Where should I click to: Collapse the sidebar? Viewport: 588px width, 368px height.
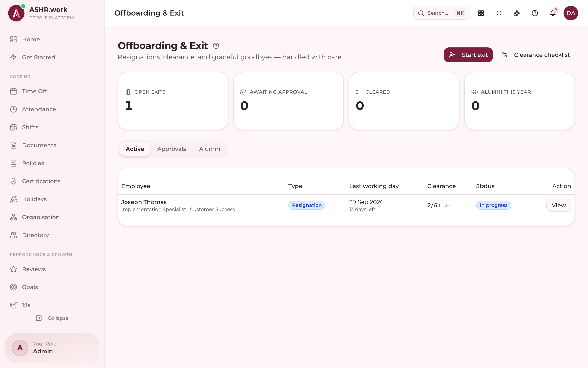52,318
